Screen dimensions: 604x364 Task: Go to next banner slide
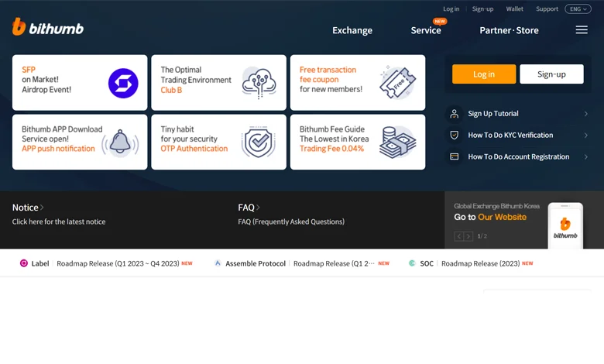click(468, 236)
